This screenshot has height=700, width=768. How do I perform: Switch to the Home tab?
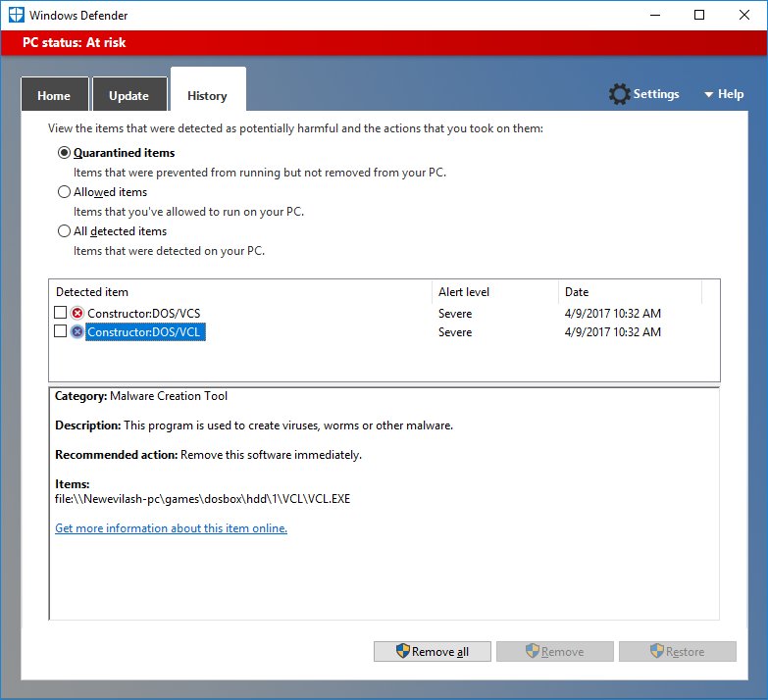pos(54,94)
